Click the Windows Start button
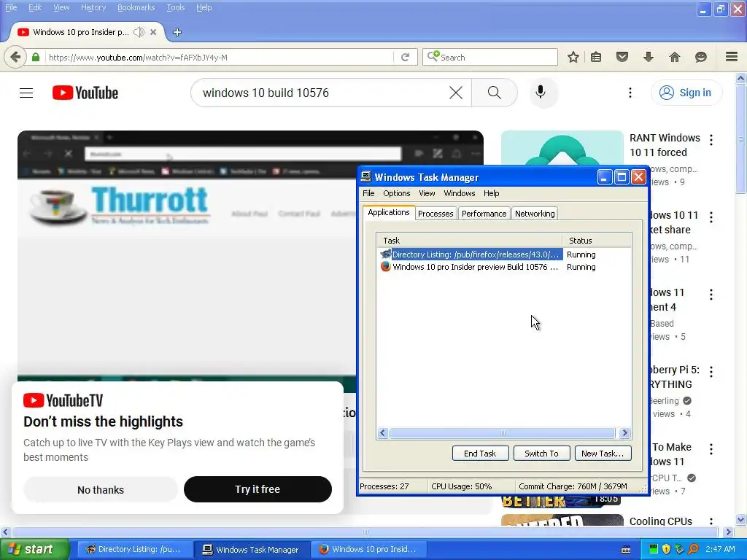Viewport: 747px width, 560px height. tap(35, 549)
